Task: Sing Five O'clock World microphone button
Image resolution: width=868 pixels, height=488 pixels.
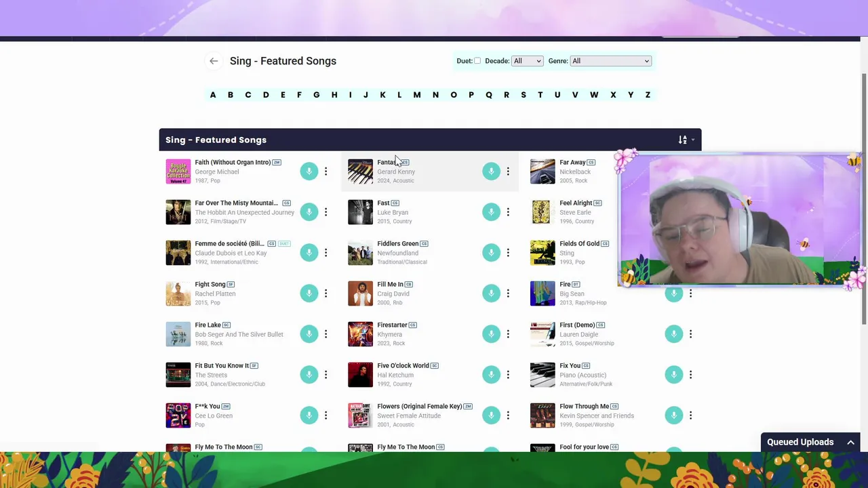Action: click(491, 375)
